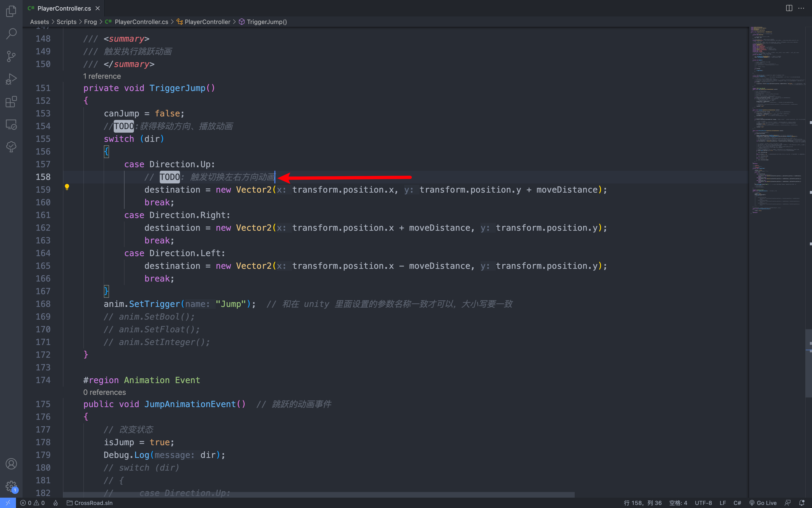Open the Accounts menu

[x=11, y=464]
